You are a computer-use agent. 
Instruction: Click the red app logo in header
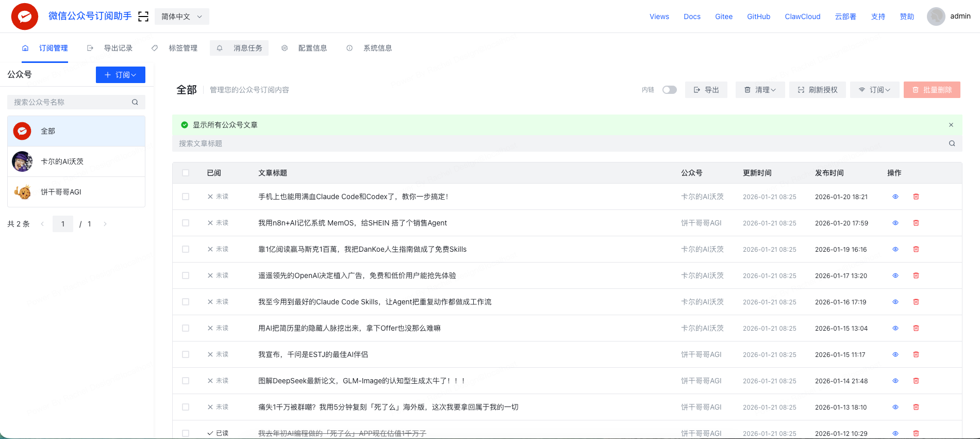point(25,17)
